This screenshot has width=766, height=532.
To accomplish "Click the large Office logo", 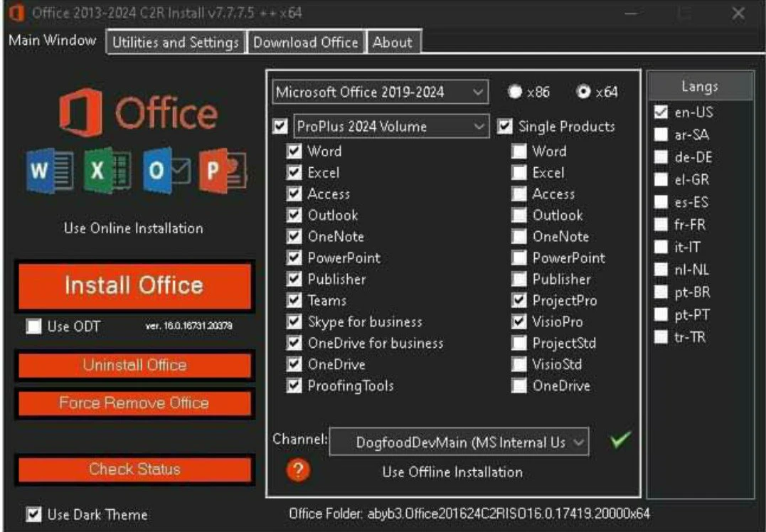I will [138, 114].
